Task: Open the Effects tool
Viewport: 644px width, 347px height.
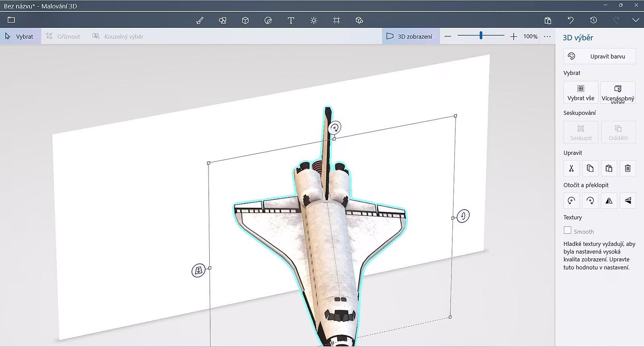Action: [314, 20]
